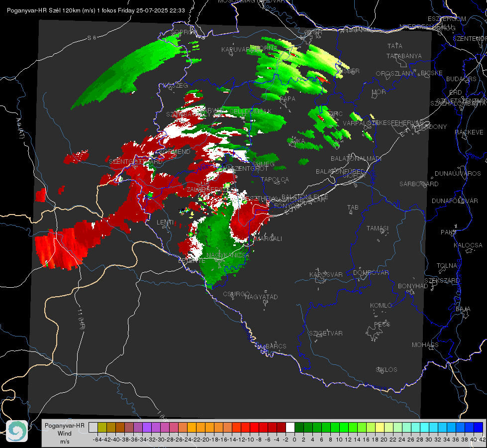The height and width of the screenshot is (448, 487).
Task: Click the DUNAFOLDVAR city label
Action: click(x=455, y=201)
